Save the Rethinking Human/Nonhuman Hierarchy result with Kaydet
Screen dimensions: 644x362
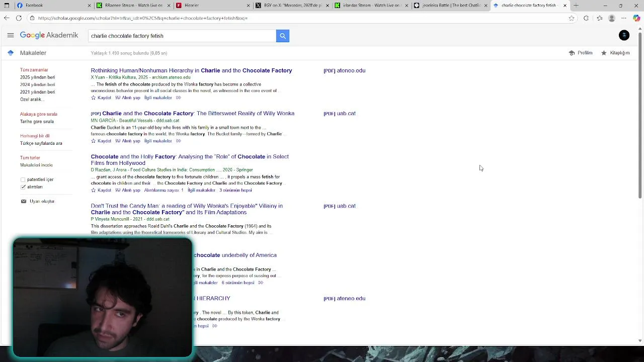click(x=101, y=98)
